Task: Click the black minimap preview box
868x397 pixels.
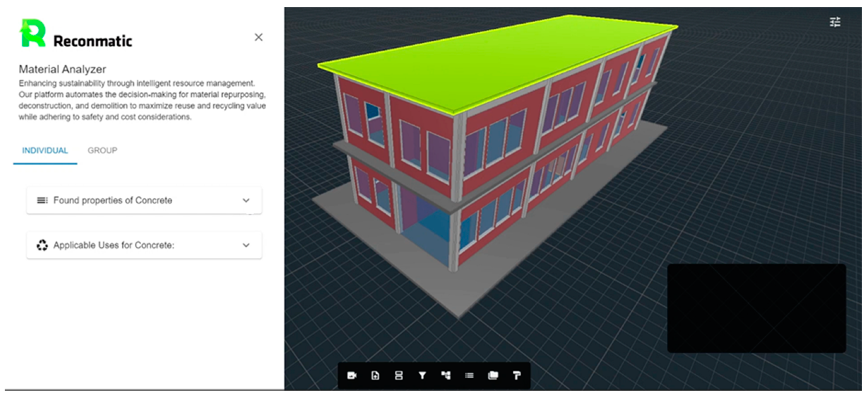Action: 756,308
